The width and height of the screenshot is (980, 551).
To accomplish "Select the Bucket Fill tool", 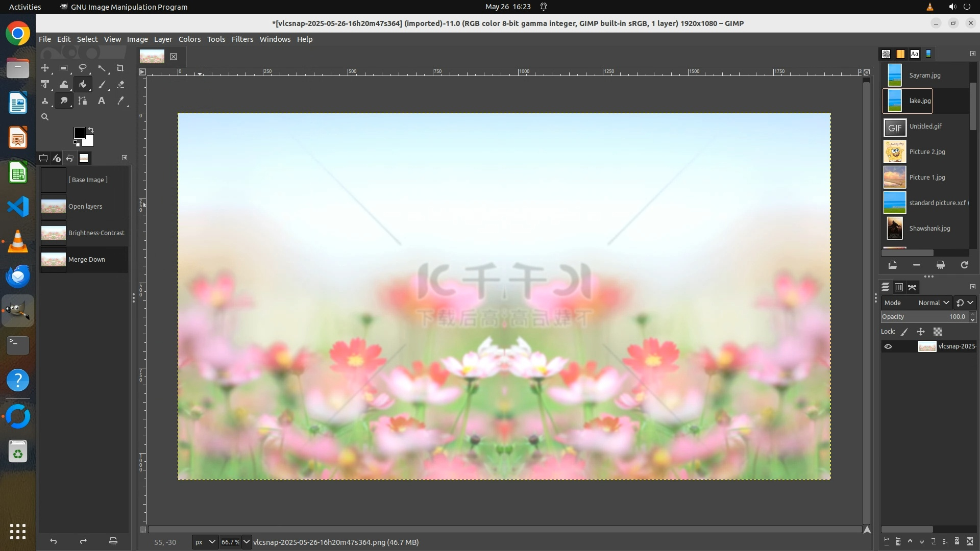I will coord(83,85).
